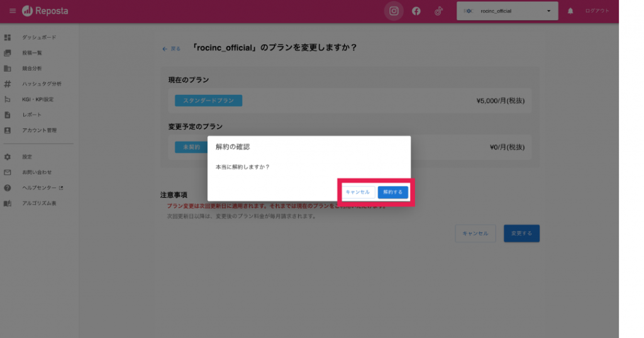644x338 pixels.
Task: Open 競合分析 in the sidebar
Action: 32,68
